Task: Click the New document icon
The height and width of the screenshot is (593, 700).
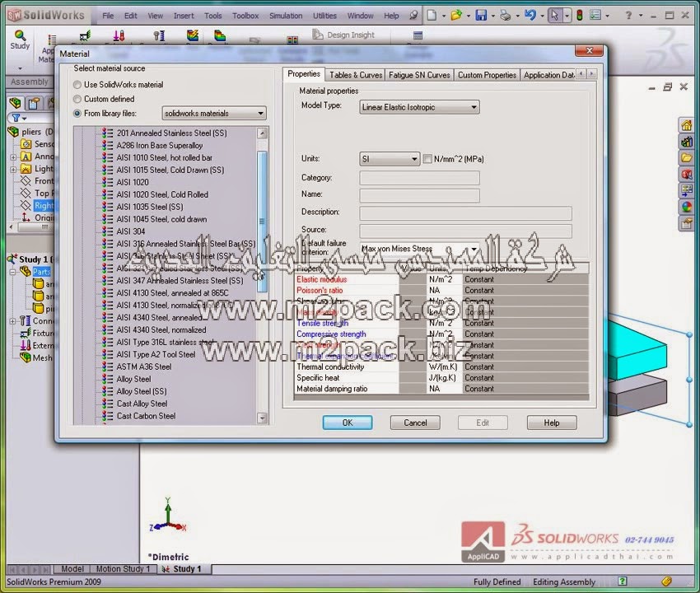Action: tap(432, 16)
